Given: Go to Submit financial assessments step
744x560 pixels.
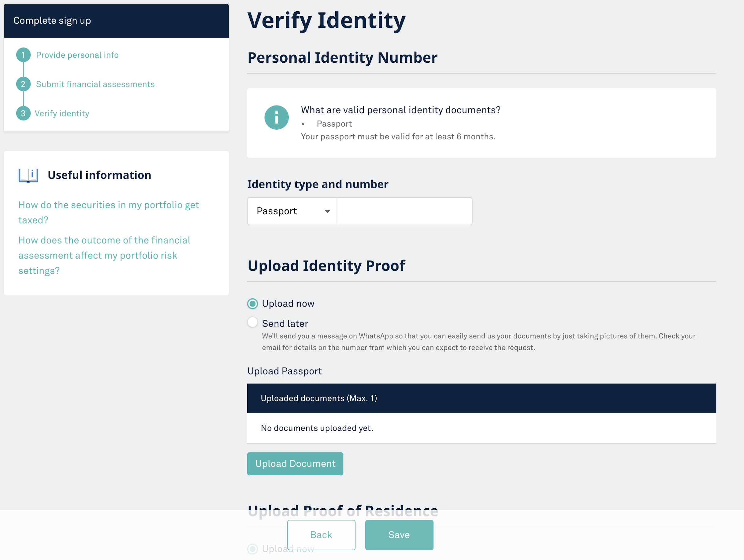Looking at the screenshot, I should [95, 84].
